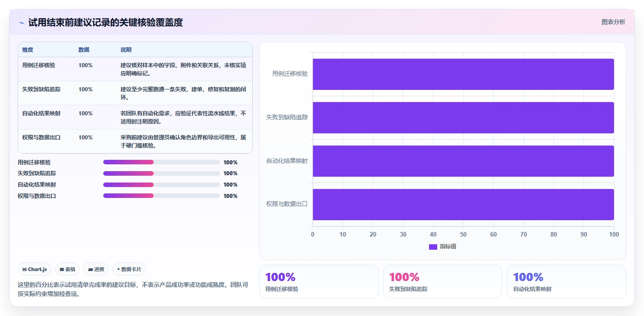Click the chart bar for 失败到缺陷追踪

pos(463,118)
